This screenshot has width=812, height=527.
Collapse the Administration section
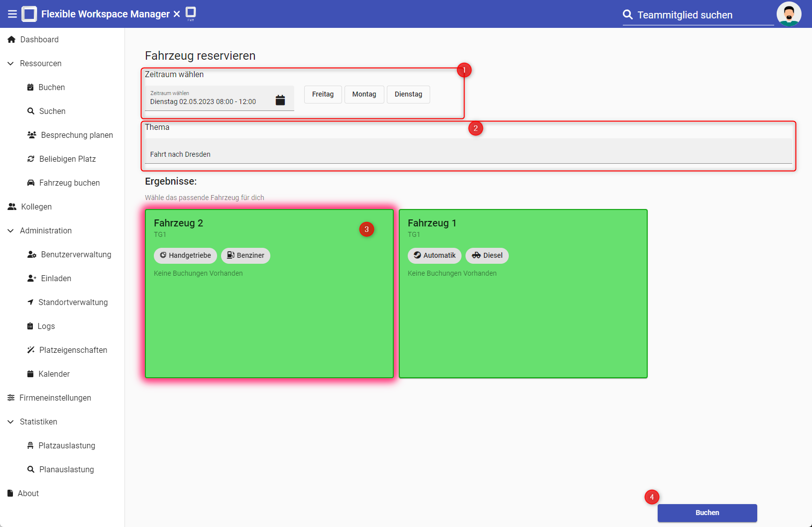coord(10,230)
